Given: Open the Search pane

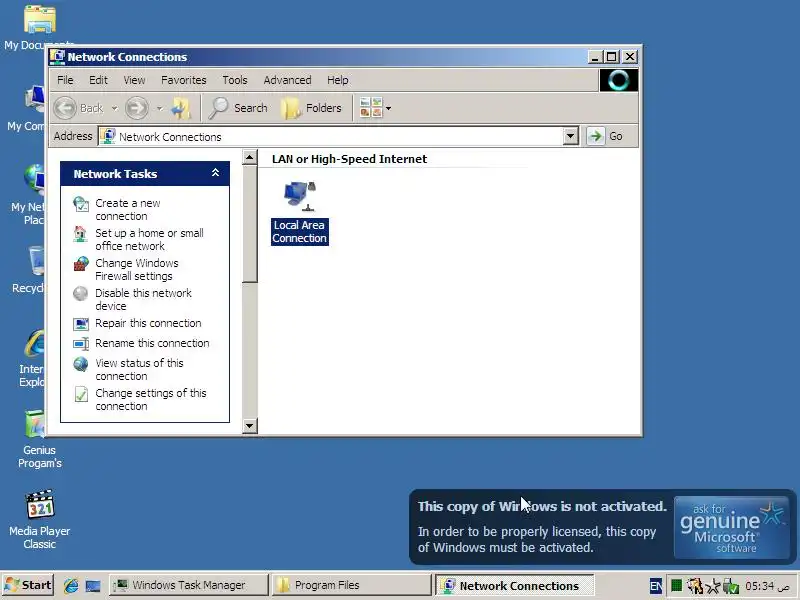Looking at the screenshot, I should (238, 108).
